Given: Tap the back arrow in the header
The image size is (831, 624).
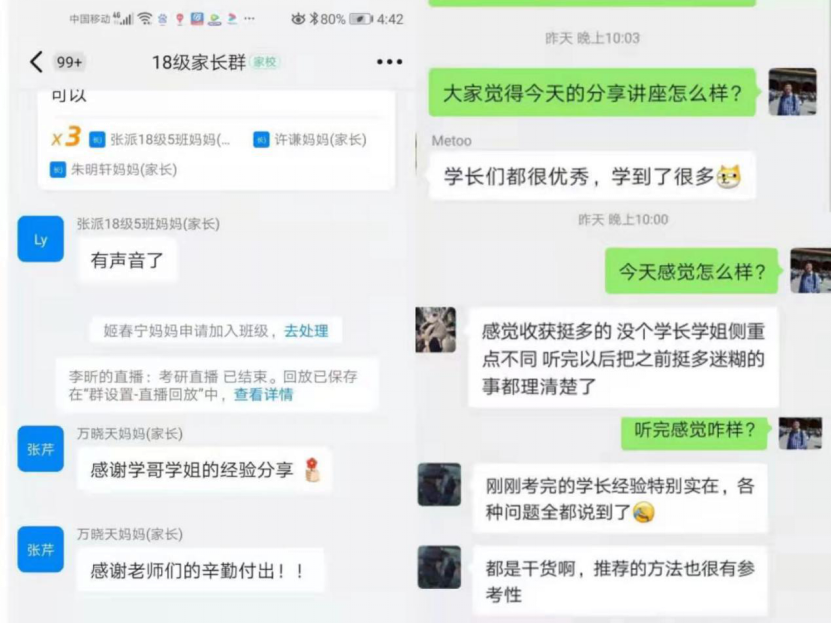Looking at the screenshot, I should (x=36, y=62).
